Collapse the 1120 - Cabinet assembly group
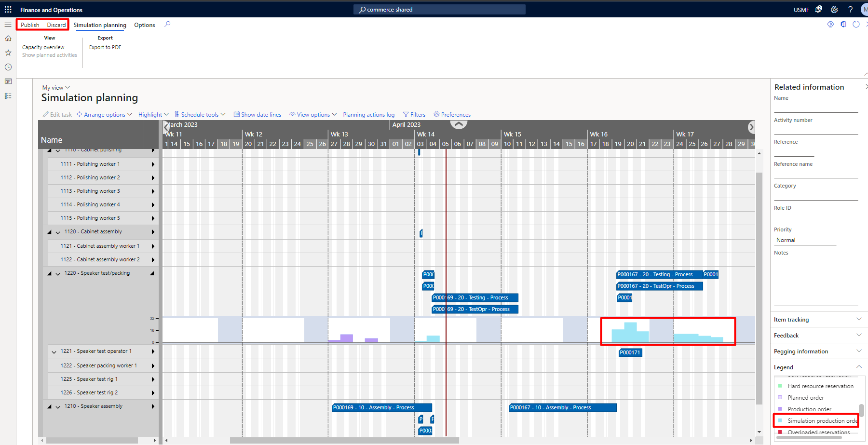 pyautogui.click(x=49, y=232)
